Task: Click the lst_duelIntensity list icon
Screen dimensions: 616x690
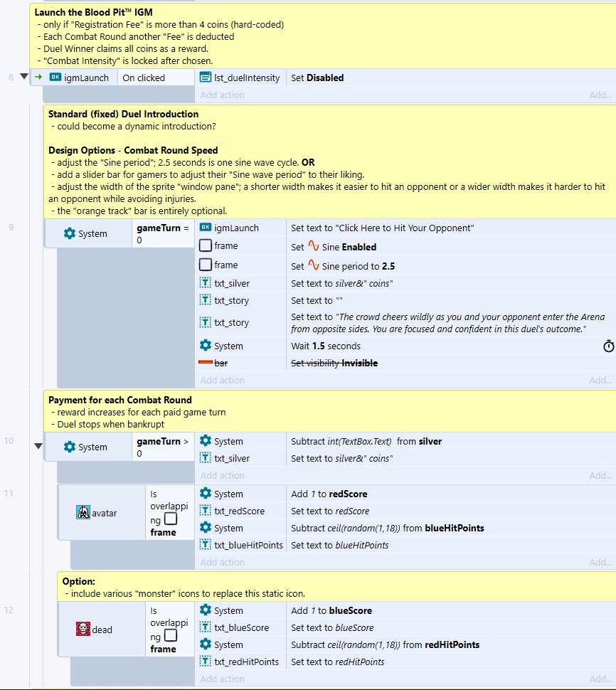Action: tap(206, 78)
